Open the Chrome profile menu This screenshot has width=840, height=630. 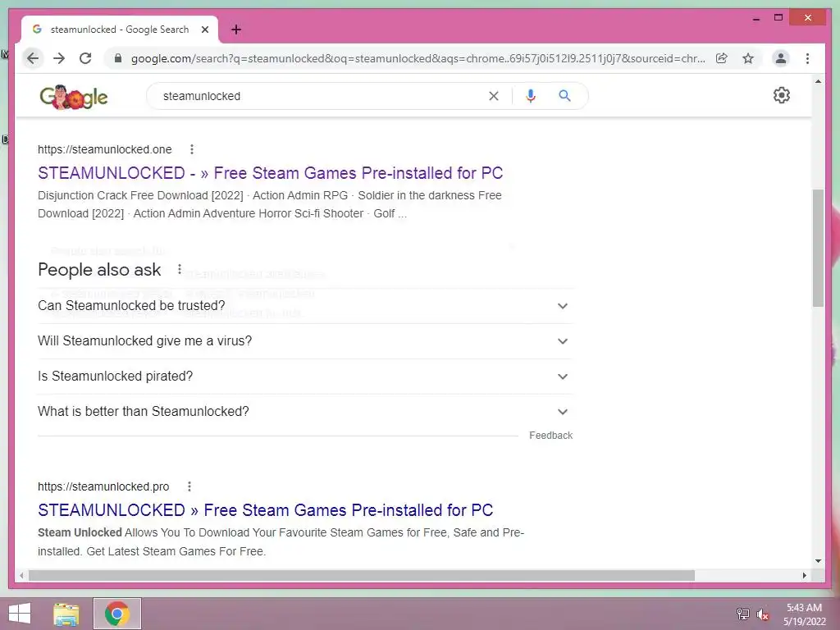coord(781,58)
